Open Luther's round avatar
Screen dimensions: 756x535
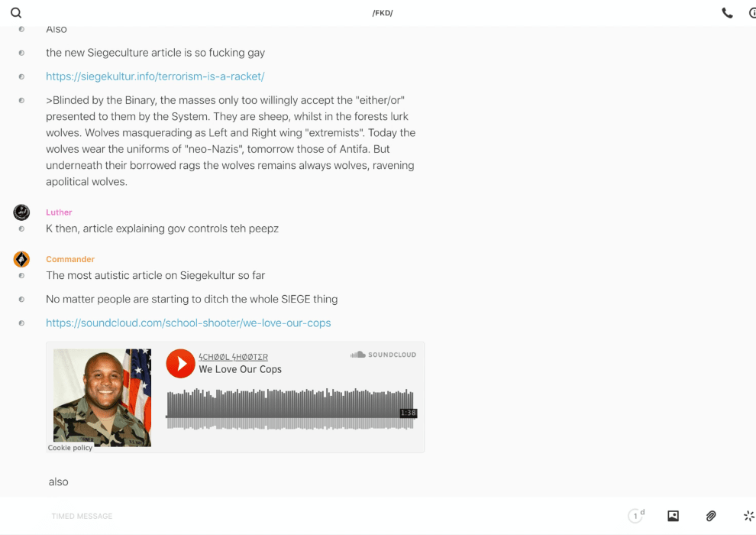[21, 212]
